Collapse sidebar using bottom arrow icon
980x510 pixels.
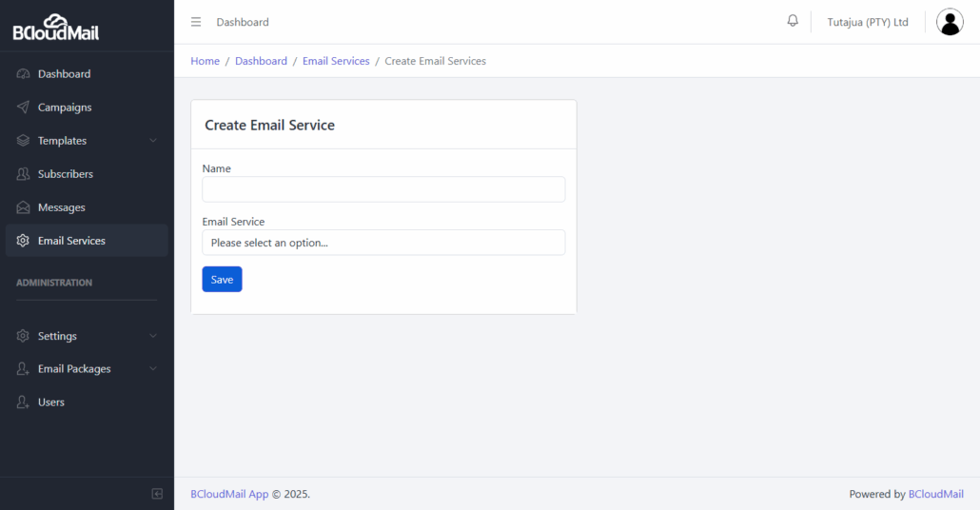click(157, 494)
